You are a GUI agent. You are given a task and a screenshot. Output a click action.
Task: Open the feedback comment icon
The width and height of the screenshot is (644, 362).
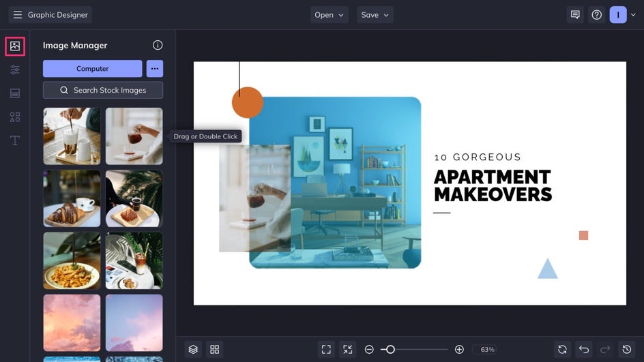[x=575, y=15]
